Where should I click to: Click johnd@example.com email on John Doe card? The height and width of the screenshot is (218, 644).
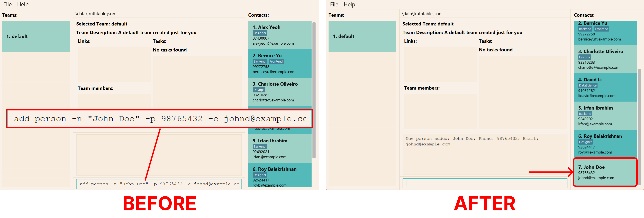(x=596, y=178)
